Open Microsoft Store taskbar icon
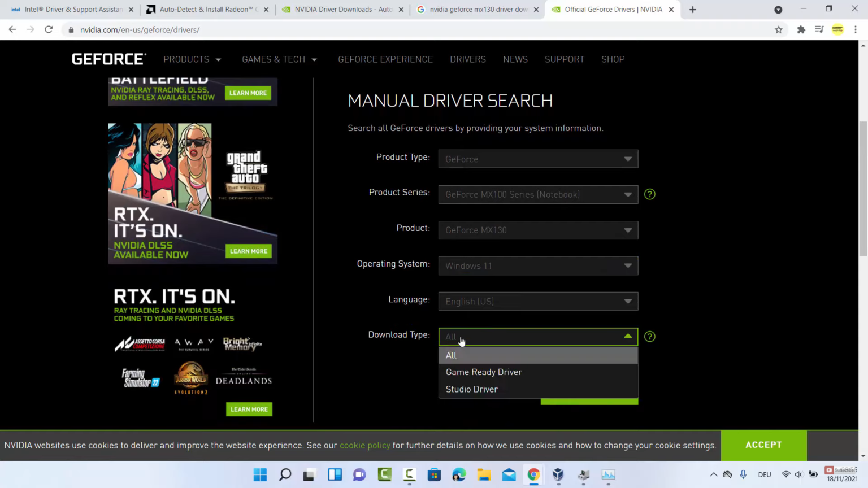 point(434,474)
